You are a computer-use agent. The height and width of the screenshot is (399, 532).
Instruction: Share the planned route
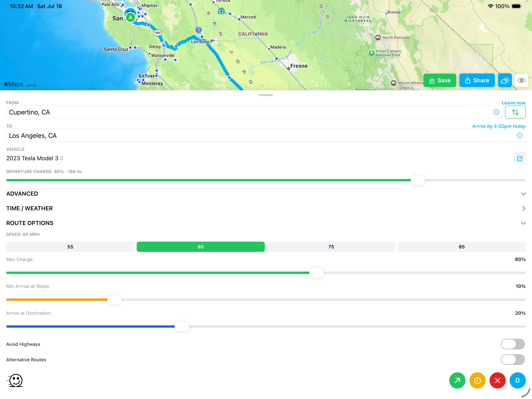(x=477, y=80)
